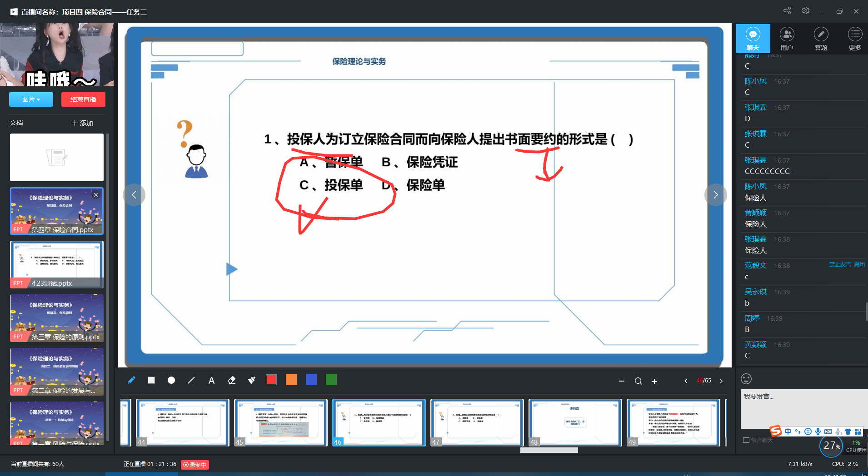
Task: Select slide thumbnail 44
Action: pyautogui.click(x=183, y=423)
